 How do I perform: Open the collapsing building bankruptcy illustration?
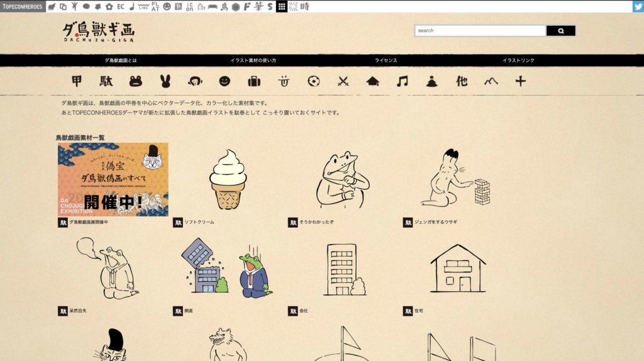click(226, 268)
